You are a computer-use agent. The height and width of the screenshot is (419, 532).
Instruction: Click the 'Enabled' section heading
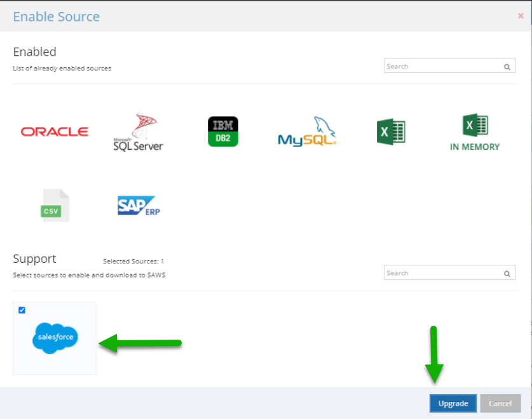(x=34, y=52)
